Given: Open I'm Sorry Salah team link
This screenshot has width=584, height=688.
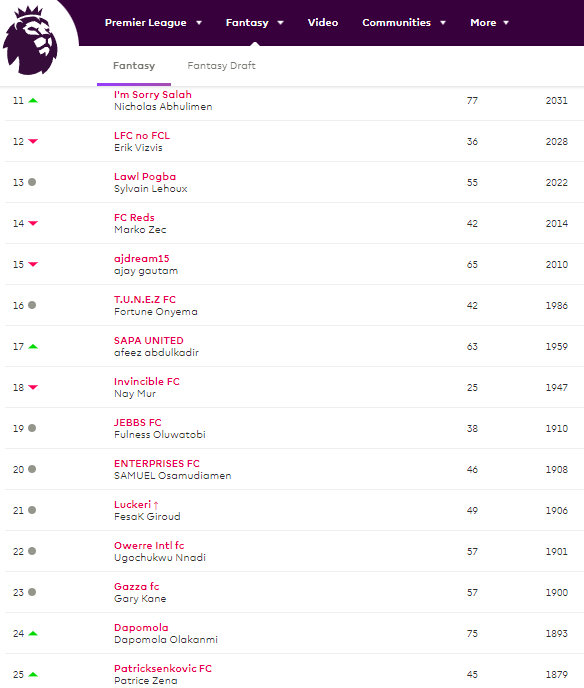Looking at the screenshot, I should (153, 94).
